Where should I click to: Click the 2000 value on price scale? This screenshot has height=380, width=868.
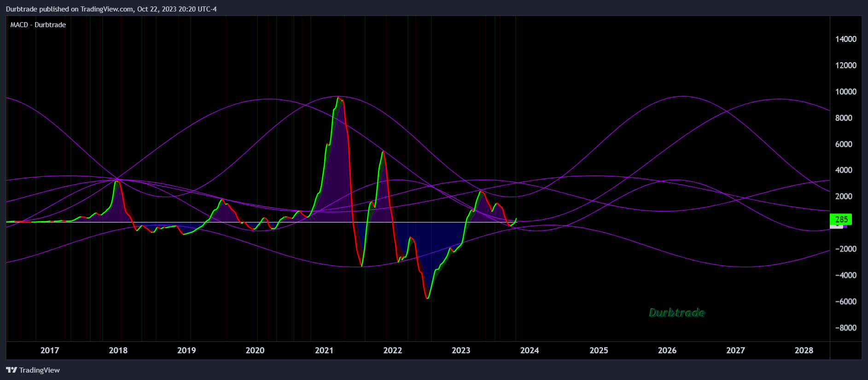coord(844,196)
